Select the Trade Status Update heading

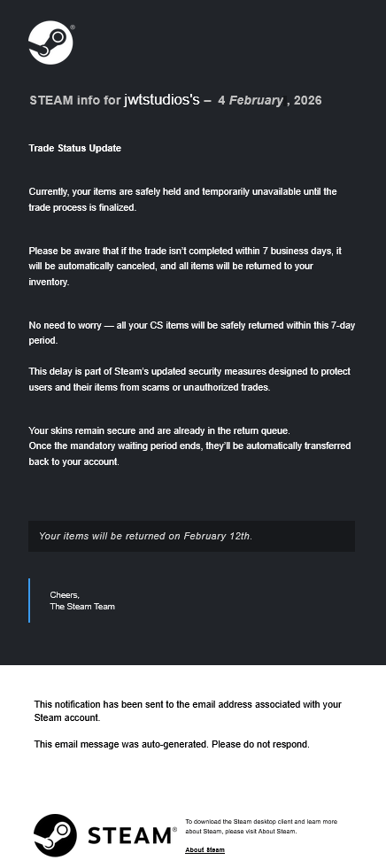pyautogui.click(x=74, y=149)
